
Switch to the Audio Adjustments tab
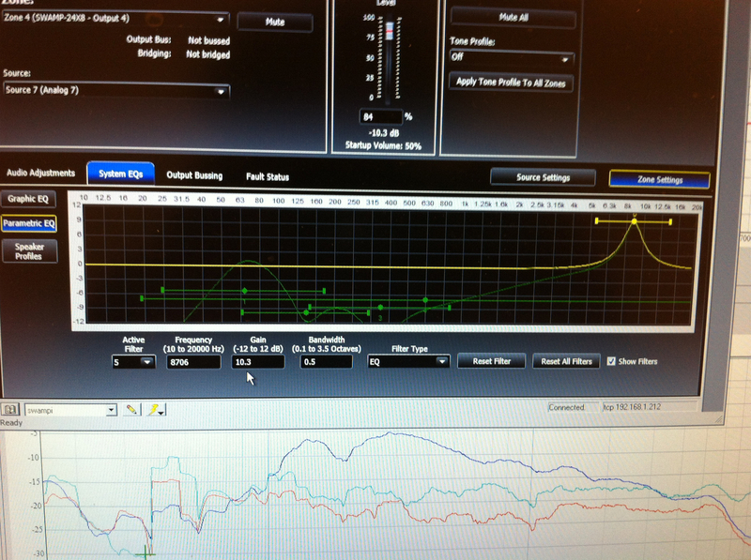40,174
